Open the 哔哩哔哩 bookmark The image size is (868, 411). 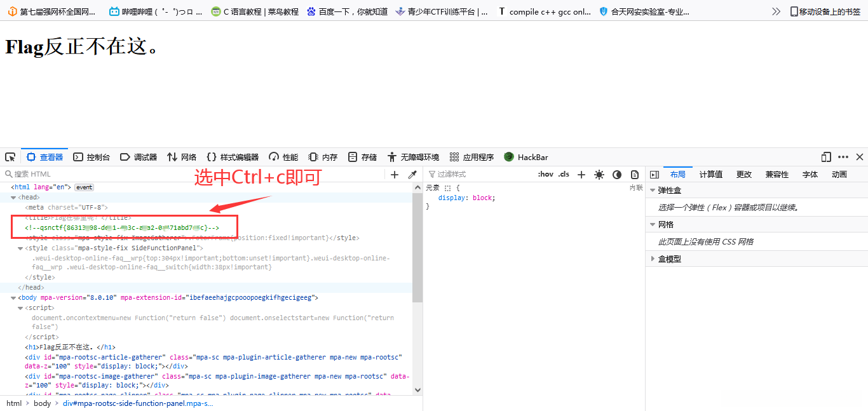156,11
